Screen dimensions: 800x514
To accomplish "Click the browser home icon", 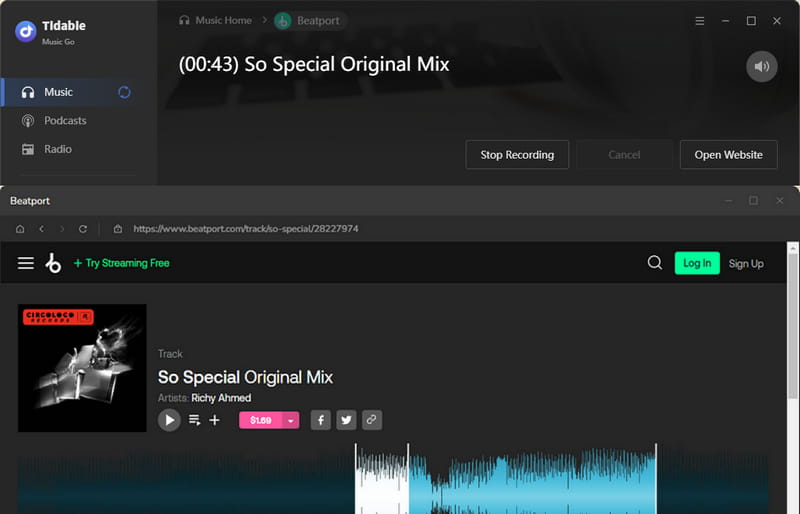I will (x=20, y=229).
